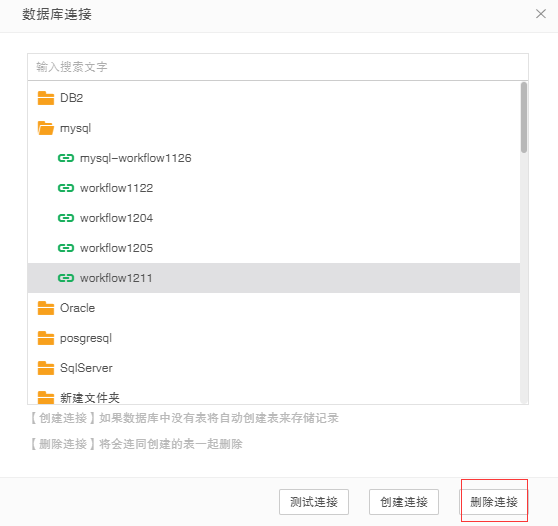Click the connection list vertical scrollbar

coord(524,117)
